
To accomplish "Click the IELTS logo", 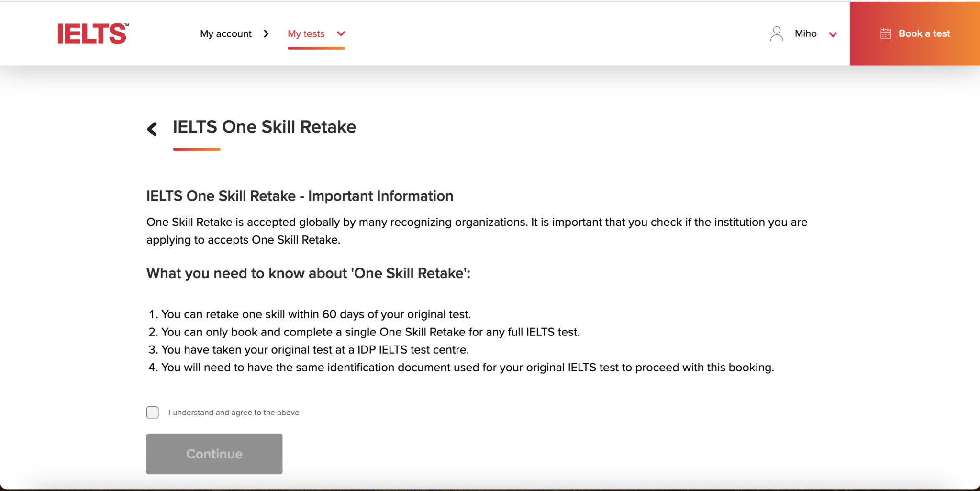I will point(92,33).
